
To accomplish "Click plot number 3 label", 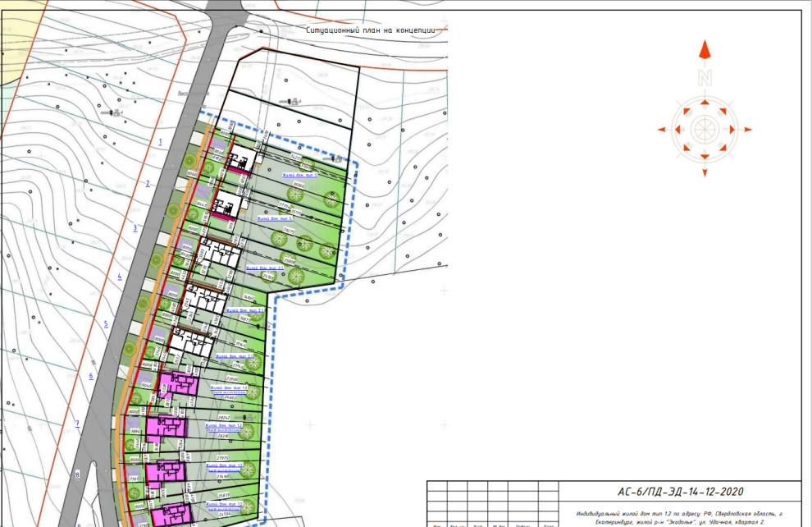I will tap(135, 228).
